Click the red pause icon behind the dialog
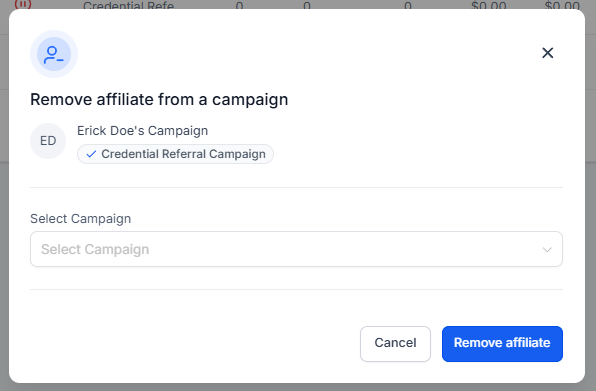 23,4
